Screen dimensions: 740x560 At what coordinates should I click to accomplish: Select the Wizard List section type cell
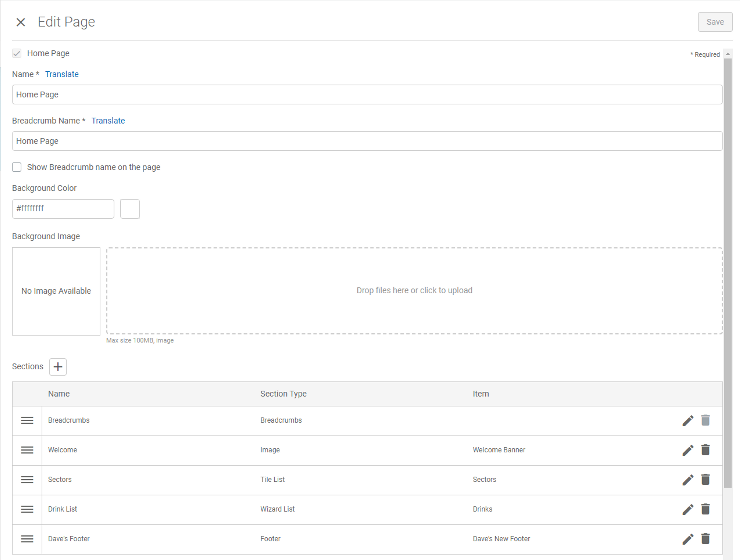277,509
